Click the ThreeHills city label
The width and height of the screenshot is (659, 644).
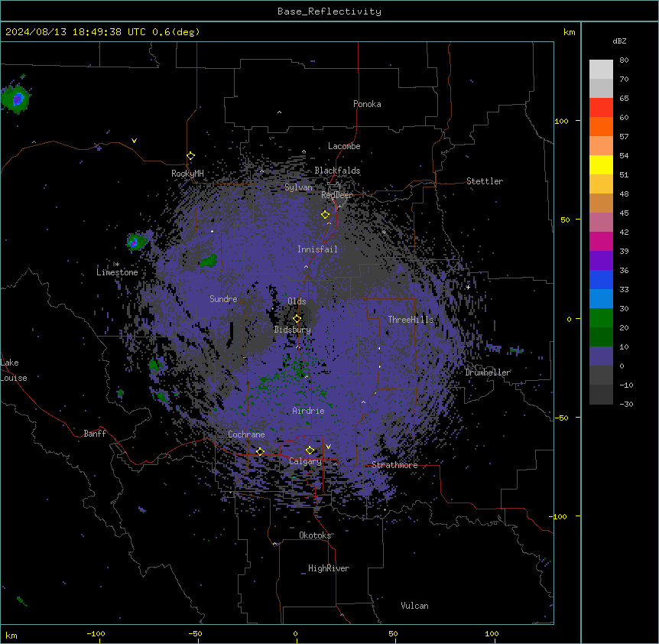411,320
